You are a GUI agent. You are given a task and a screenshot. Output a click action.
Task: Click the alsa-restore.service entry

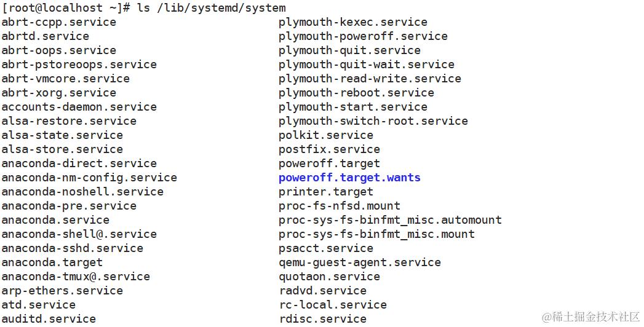pos(69,121)
